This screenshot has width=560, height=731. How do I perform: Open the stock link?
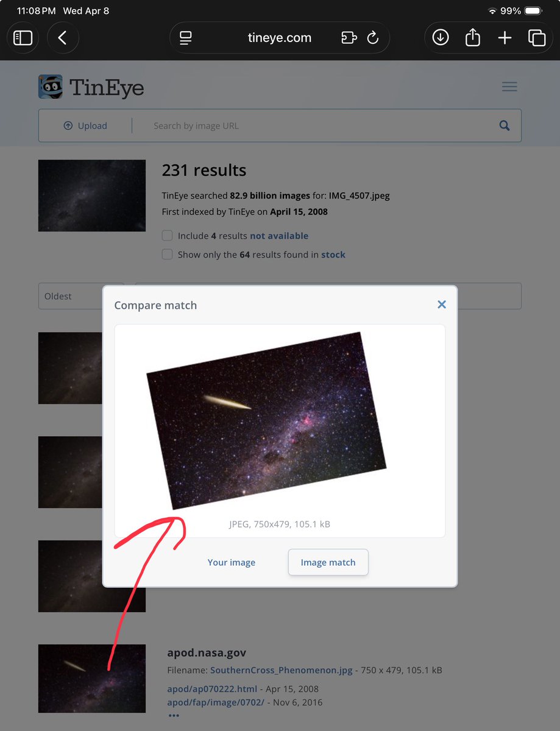pos(333,255)
